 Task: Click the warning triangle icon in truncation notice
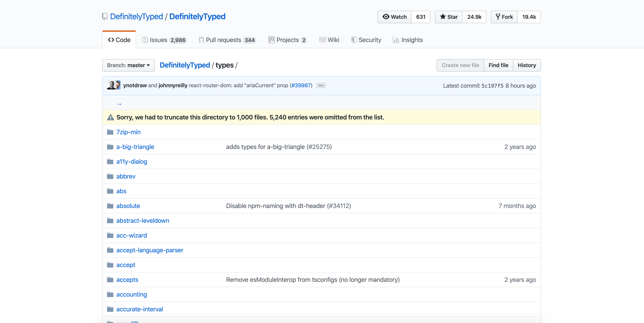[x=110, y=117]
